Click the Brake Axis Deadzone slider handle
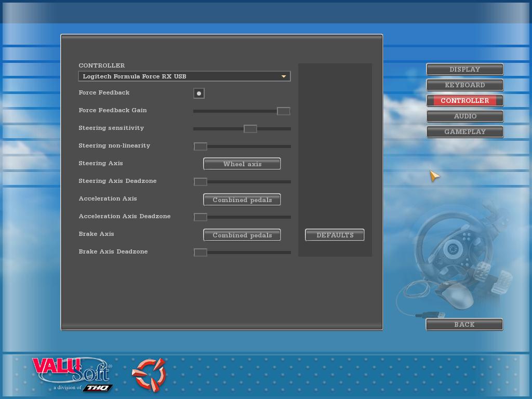532x399 pixels. pos(201,252)
